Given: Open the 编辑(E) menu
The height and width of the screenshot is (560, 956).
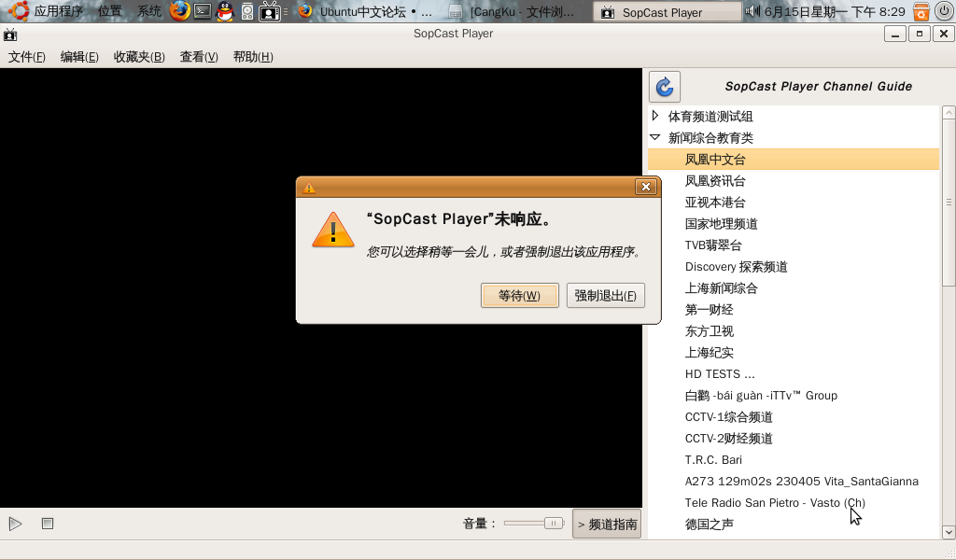Looking at the screenshot, I should point(79,57).
